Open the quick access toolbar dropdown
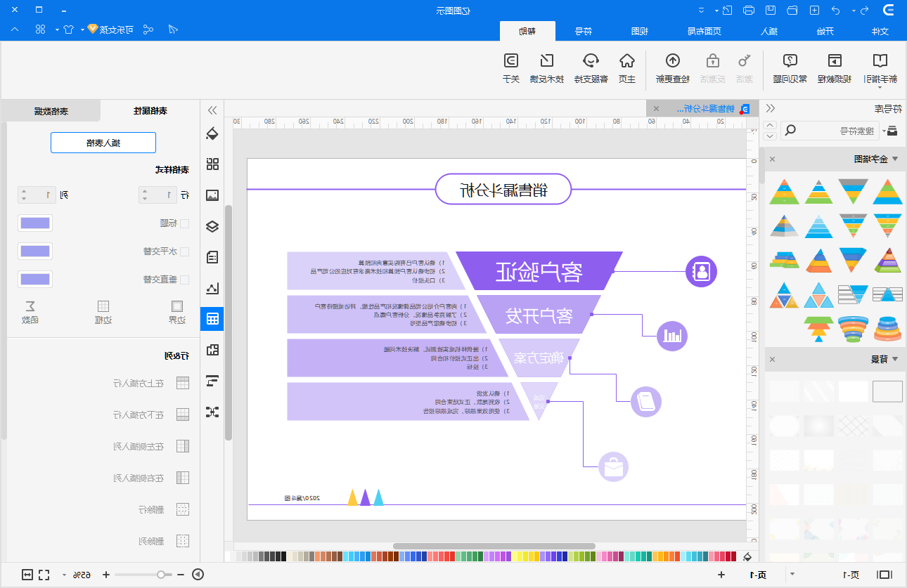 (701, 11)
